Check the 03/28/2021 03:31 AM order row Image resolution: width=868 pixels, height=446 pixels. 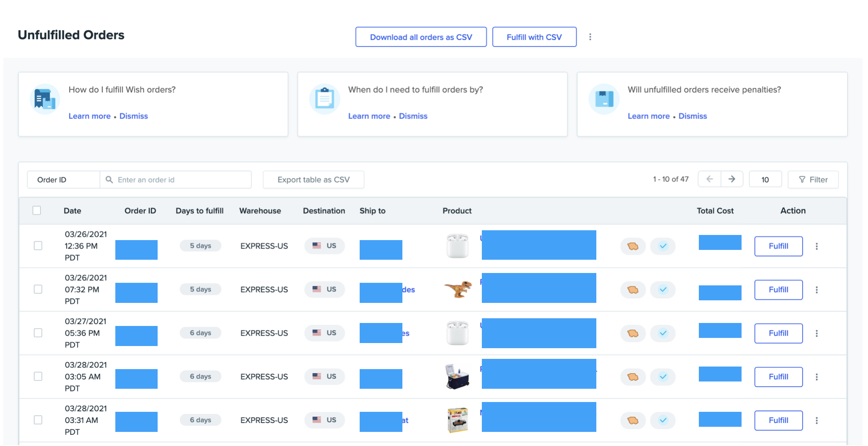(38, 420)
